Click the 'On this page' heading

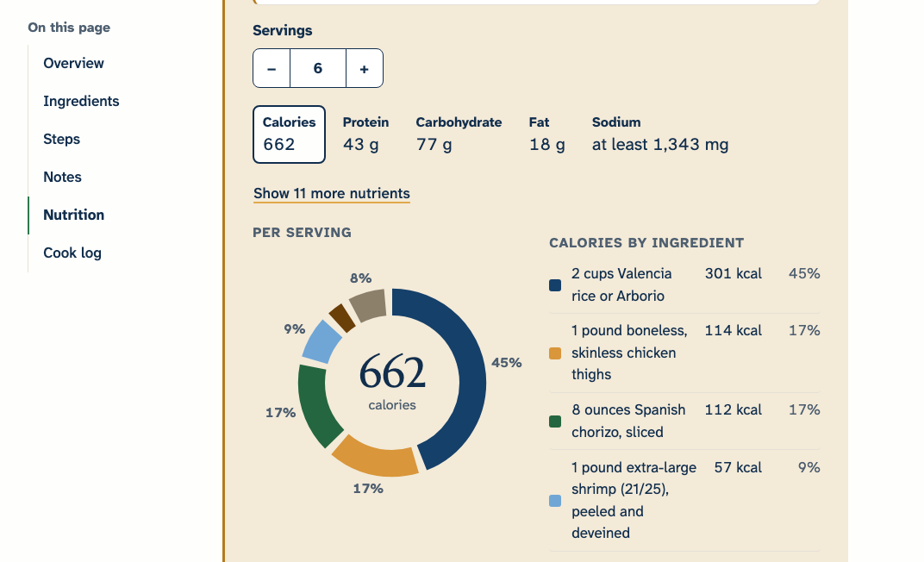[x=69, y=28]
